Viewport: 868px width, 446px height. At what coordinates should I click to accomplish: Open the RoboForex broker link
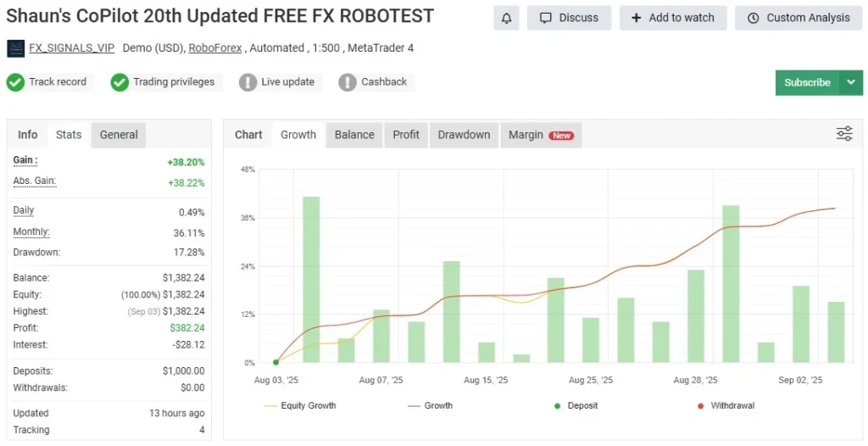click(215, 47)
